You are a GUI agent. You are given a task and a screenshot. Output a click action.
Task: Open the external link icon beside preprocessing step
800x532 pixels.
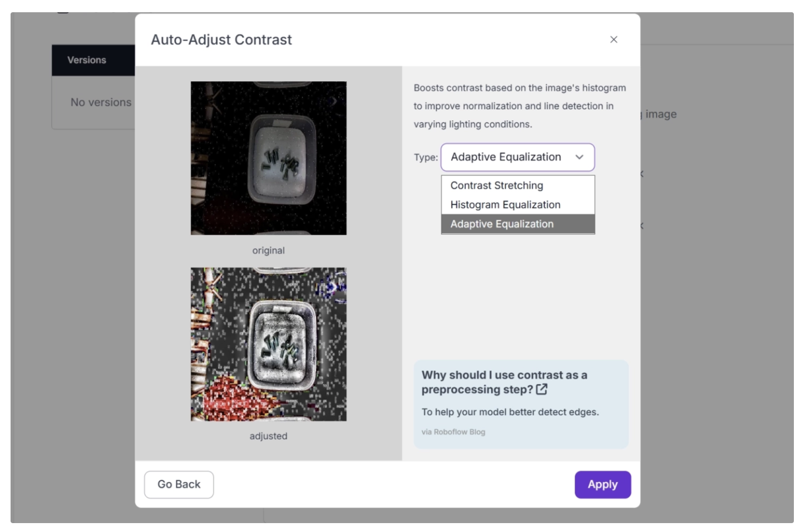coord(541,390)
